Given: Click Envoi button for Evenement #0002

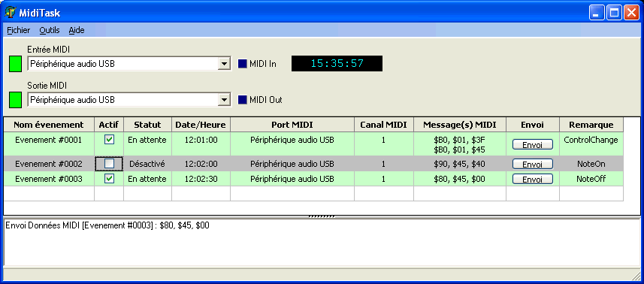Looking at the screenshot, I should 532,164.
